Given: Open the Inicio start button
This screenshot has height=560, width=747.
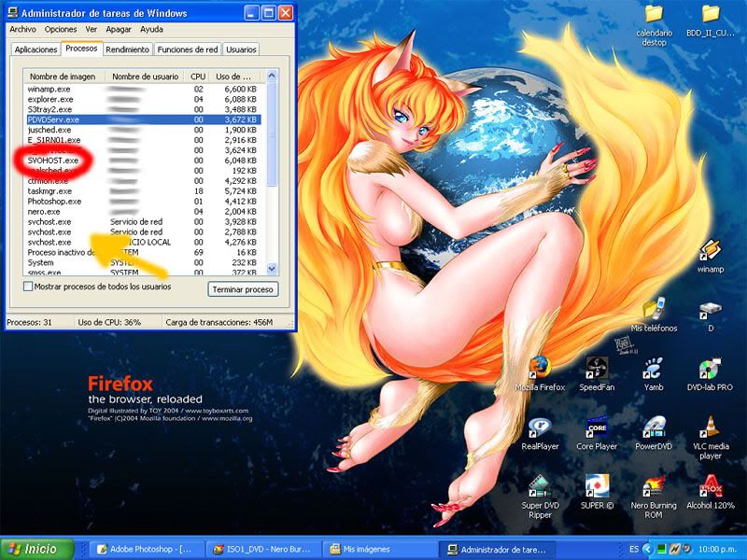Looking at the screenshot, I should coord(37,549).
